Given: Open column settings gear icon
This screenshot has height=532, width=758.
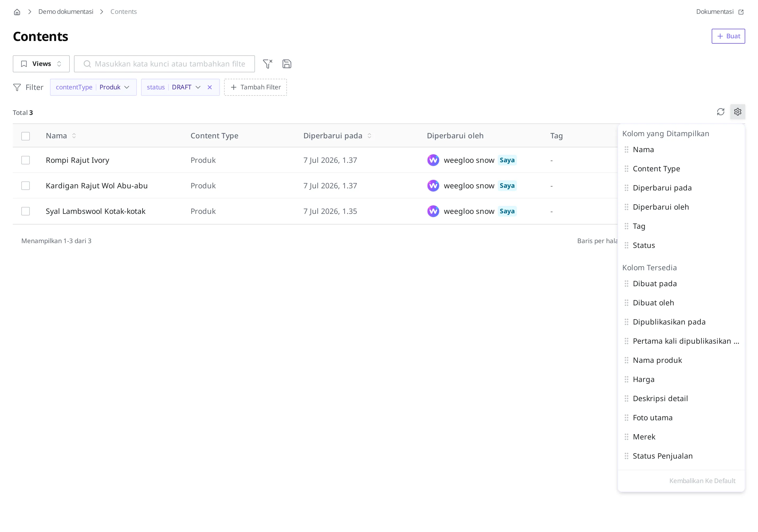Looking at the screenshot, I should [x=738, y=112].
